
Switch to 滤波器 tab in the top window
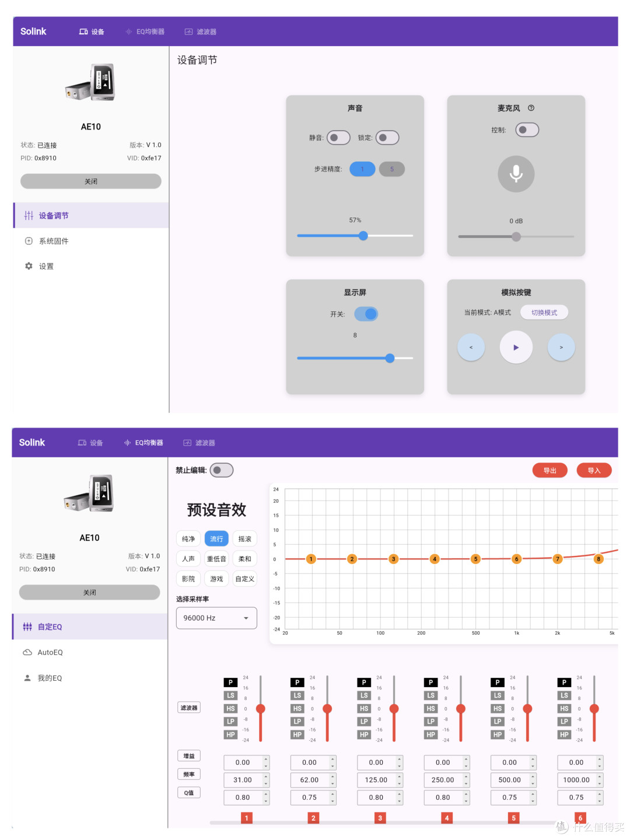click(x=201, y=32)
